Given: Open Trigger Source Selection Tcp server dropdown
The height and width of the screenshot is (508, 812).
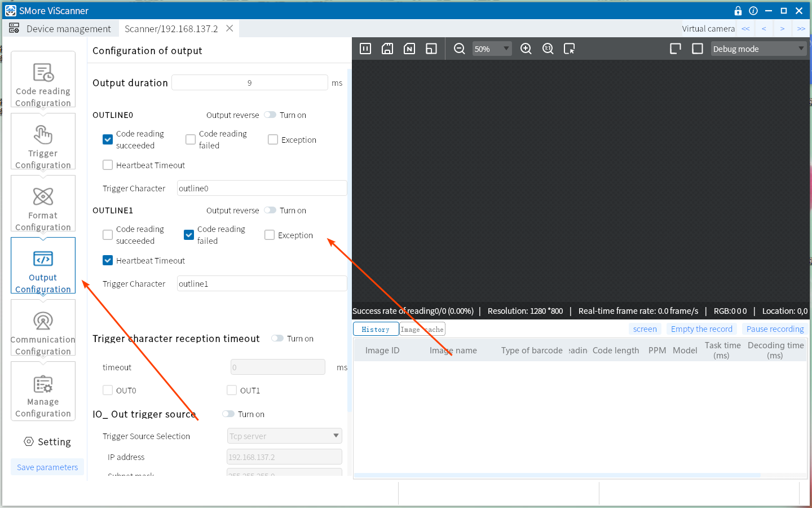Looking at the screenshot, I should pos(285,436).
